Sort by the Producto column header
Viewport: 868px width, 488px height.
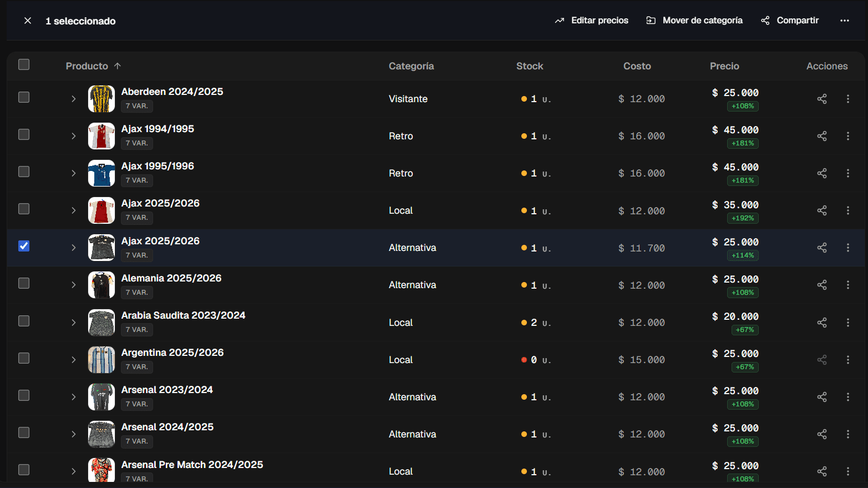pyautogui.click(x=93, y=66)
